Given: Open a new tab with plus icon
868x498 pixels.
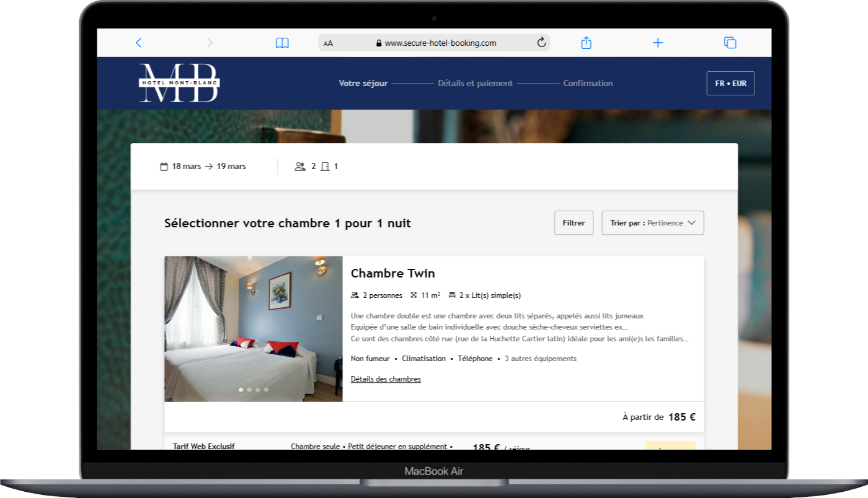Looking at the screenshot, I should pyautogui.click(x=658, y=43).
